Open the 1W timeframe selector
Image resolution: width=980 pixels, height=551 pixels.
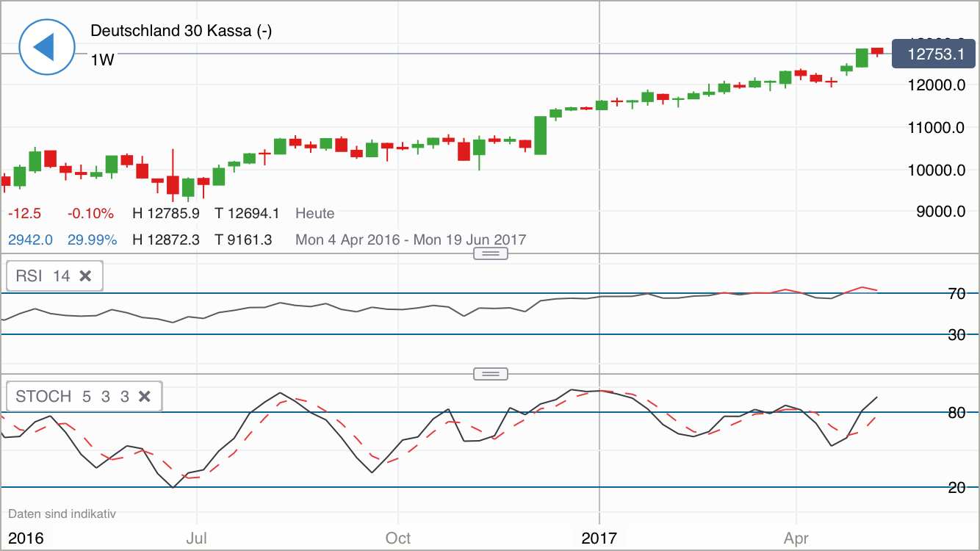click(x=103, y=60)
